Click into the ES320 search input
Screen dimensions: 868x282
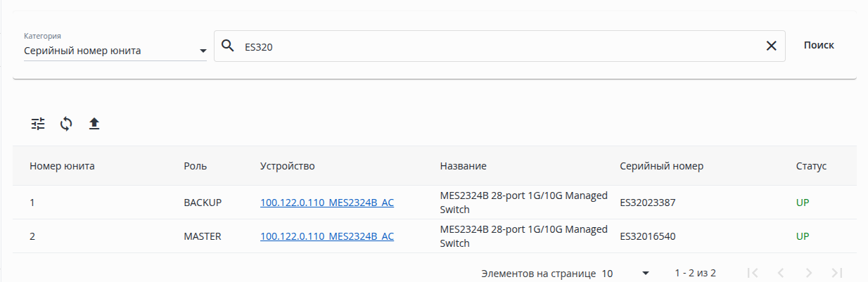492,46
